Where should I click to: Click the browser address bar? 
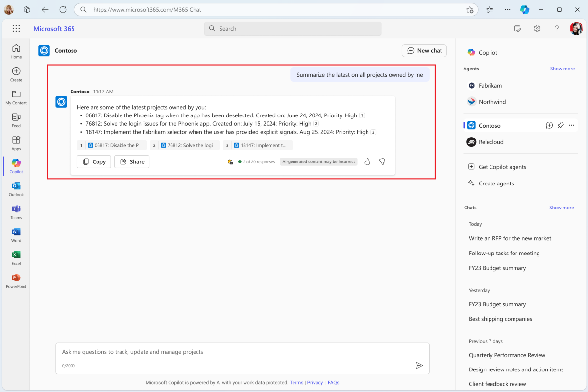click(277, 9)
